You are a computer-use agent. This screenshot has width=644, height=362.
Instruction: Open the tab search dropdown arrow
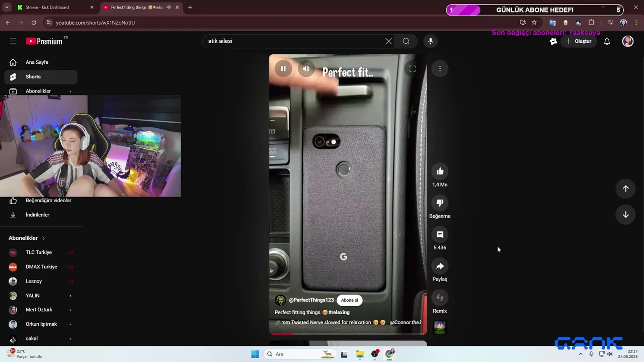7,8
